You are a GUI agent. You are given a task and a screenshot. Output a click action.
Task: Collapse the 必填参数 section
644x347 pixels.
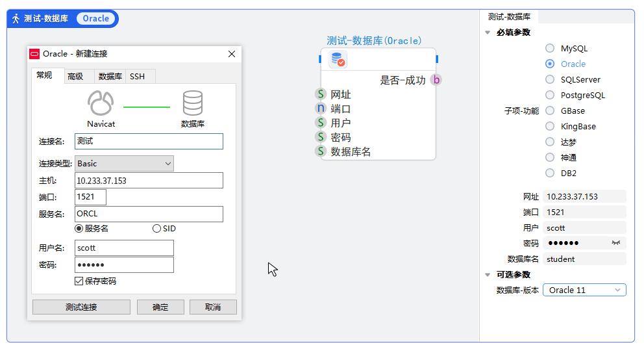[x=488, y=32]
